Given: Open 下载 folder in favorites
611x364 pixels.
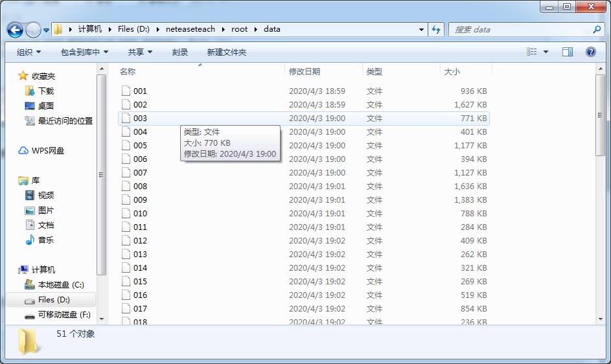Looking at the screenshot, I should tap(46, 91).
